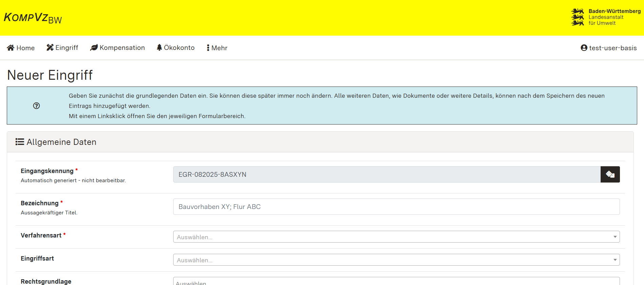
Task: Click the Kompensation leaf icon
Action: tap(94, 47)
